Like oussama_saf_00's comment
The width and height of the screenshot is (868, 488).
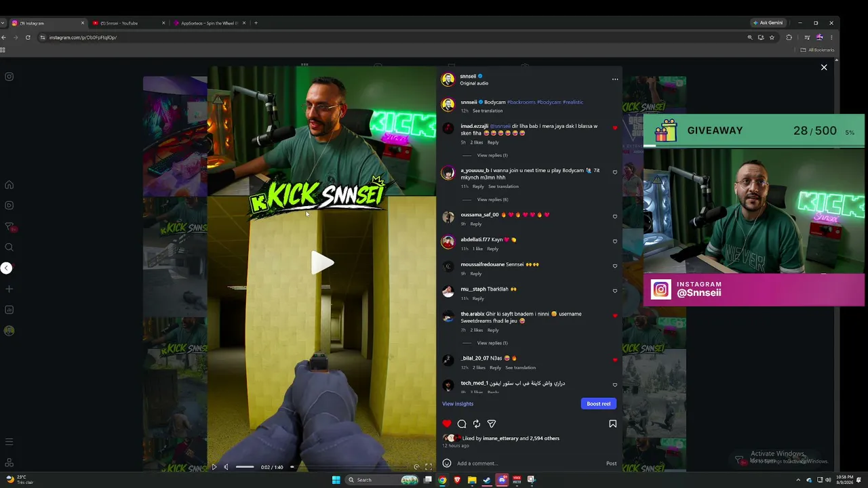[x=615, y=217]
